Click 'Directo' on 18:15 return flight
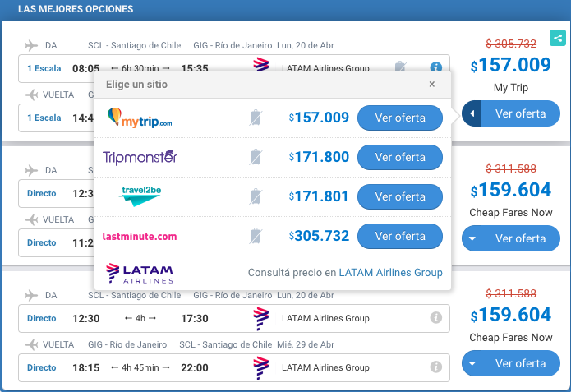 pyautogui.click(x=42, y=367)
